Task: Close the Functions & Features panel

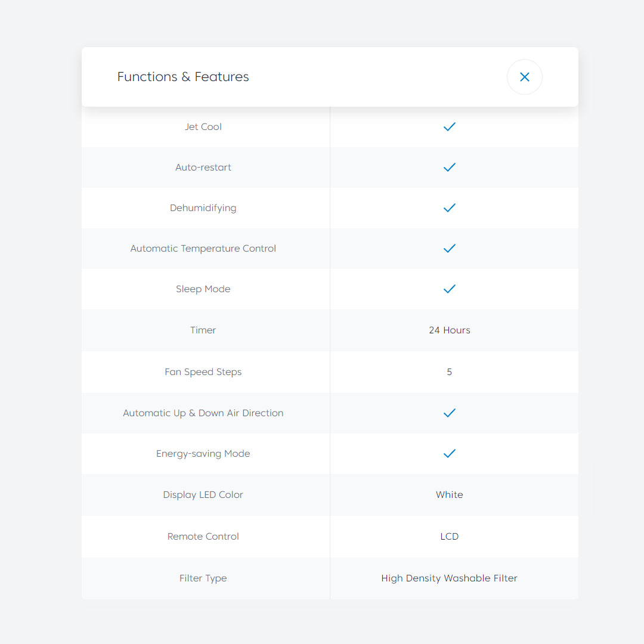Action: [x=524, y=77]
